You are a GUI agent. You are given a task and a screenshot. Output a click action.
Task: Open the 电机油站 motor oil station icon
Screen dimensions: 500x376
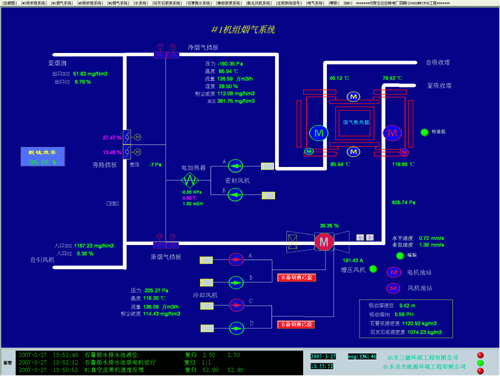coord(394,272)
